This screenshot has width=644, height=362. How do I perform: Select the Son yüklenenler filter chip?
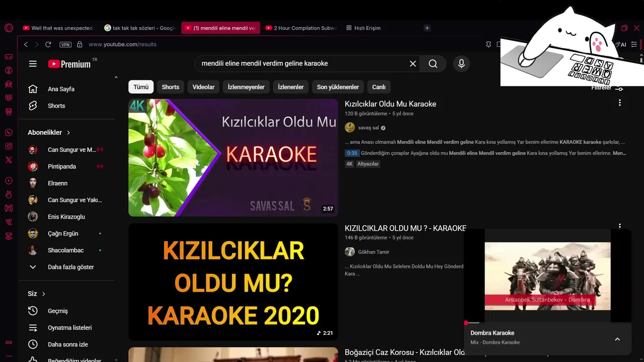[338, 87]
